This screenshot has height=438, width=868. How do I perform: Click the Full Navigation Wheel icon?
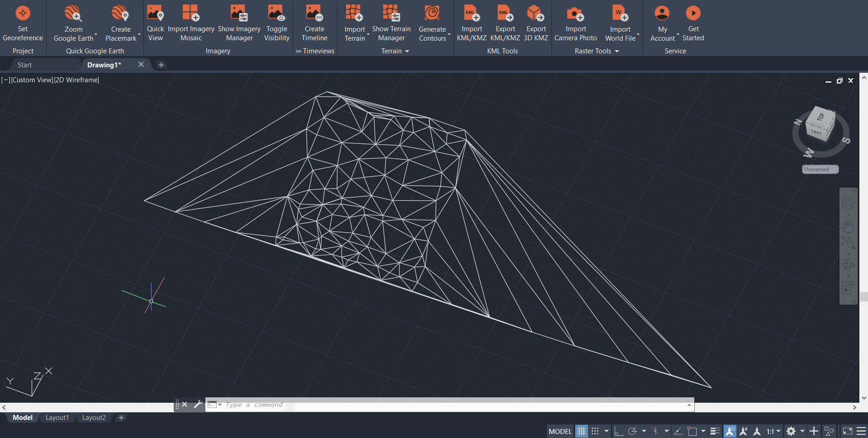(848, 203)
